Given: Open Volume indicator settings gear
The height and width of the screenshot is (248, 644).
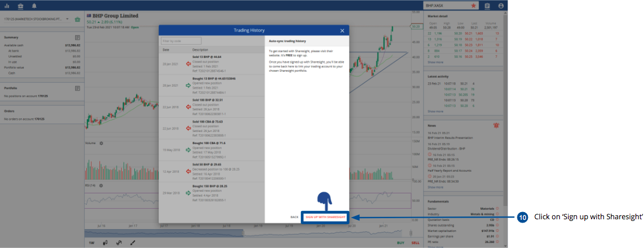Looking at the screenshot, I should [x=101, y=143].
